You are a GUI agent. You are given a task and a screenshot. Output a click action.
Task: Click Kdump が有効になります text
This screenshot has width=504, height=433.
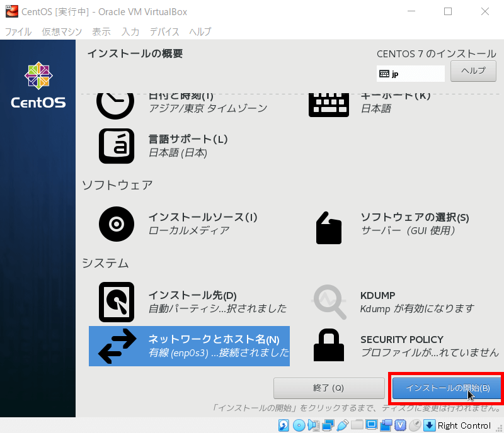(x=417, y=308)
